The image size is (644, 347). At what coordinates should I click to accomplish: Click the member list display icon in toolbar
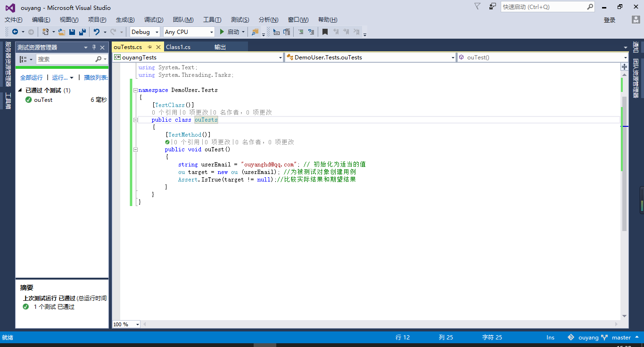point(276,32)
